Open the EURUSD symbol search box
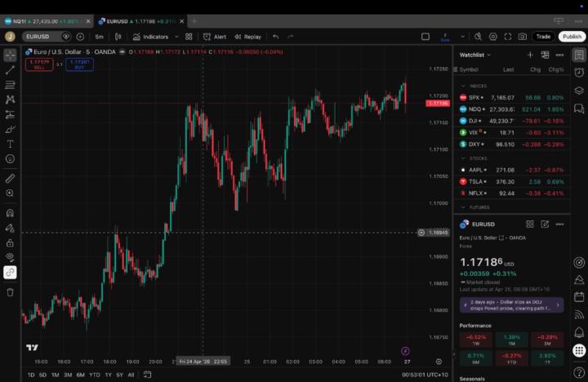Viewport: 588px width, 382px height. coord(42,37)
